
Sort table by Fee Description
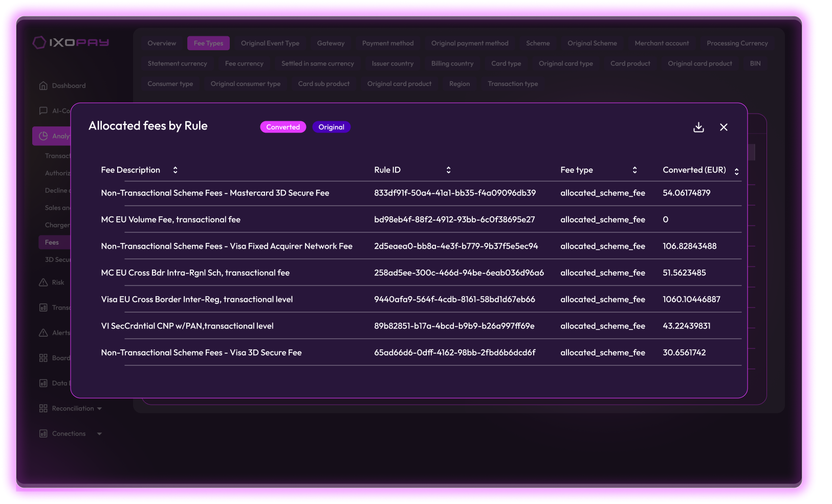(175, 170)
